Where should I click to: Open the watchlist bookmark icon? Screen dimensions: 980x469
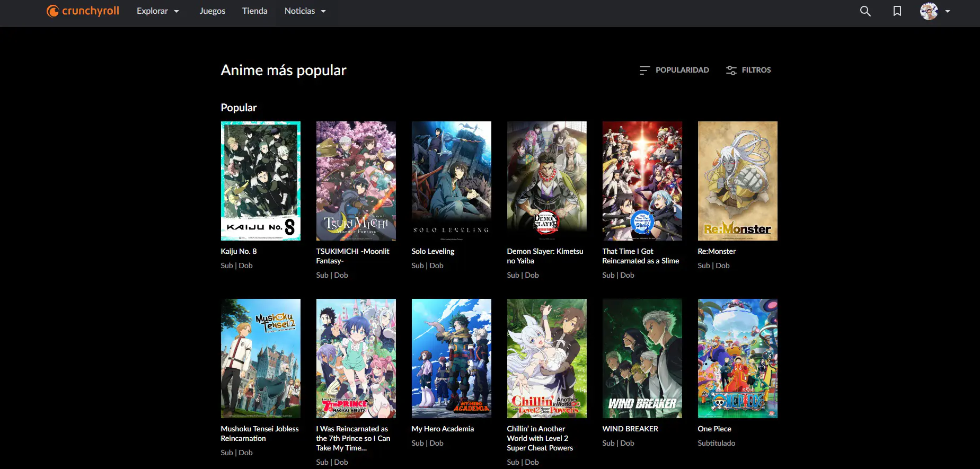point(897,11)
